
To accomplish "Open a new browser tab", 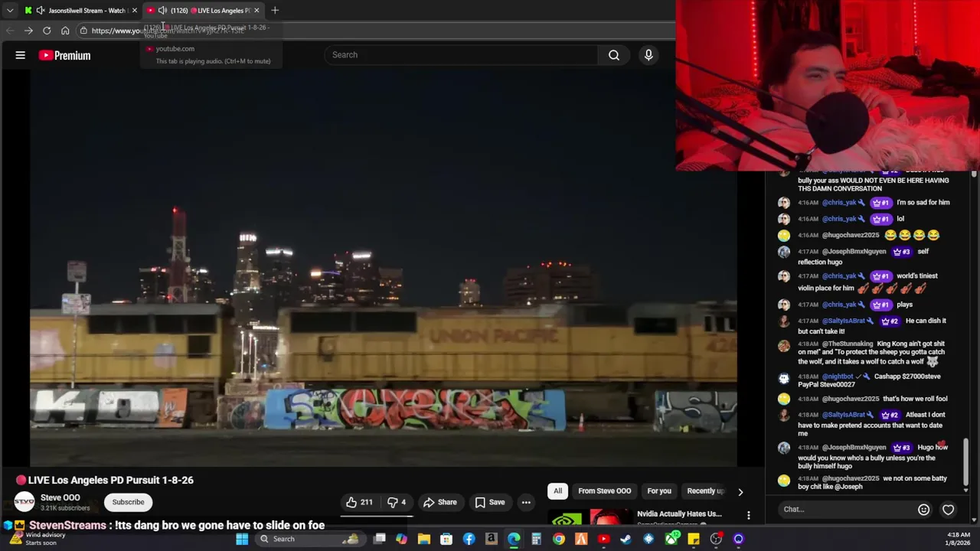I will 275,10.
